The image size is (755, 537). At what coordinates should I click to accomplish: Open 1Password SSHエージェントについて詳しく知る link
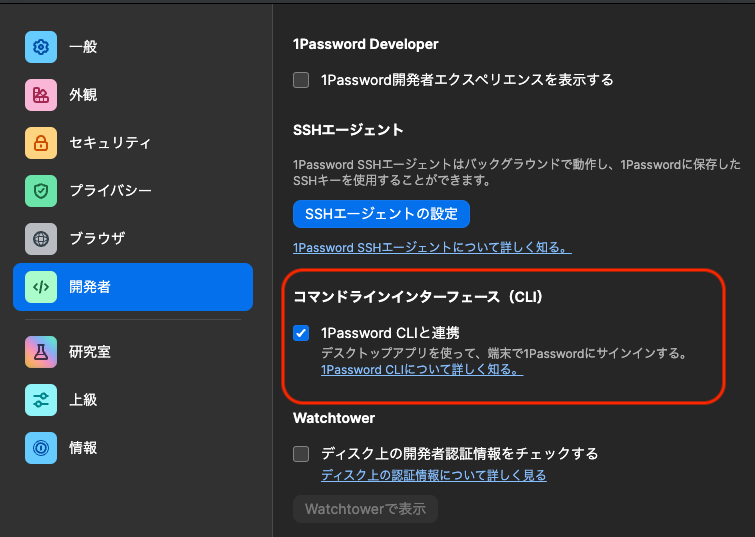[432, 248]
